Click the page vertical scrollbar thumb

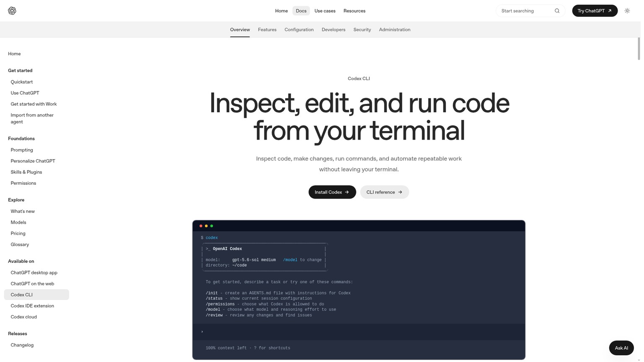click(x=639, y=49)
